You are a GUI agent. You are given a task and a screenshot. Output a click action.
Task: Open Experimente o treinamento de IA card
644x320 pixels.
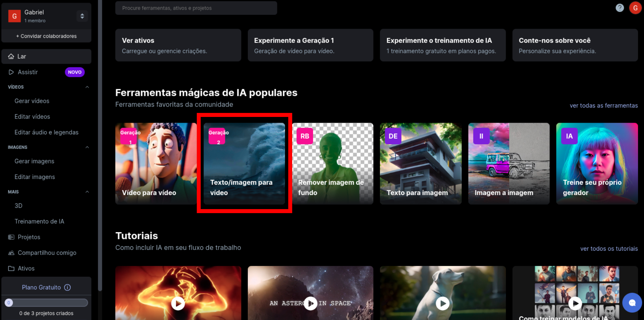tap(443, 45)
